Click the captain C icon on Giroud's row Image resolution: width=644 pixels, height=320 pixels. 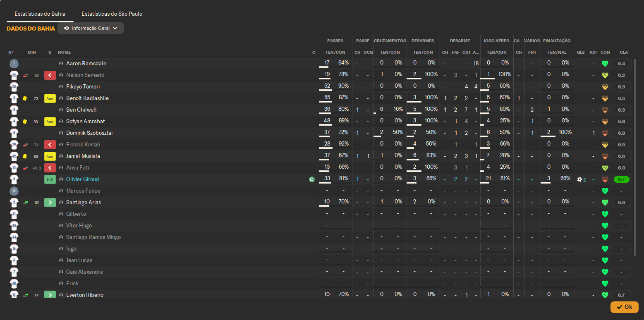312,179
